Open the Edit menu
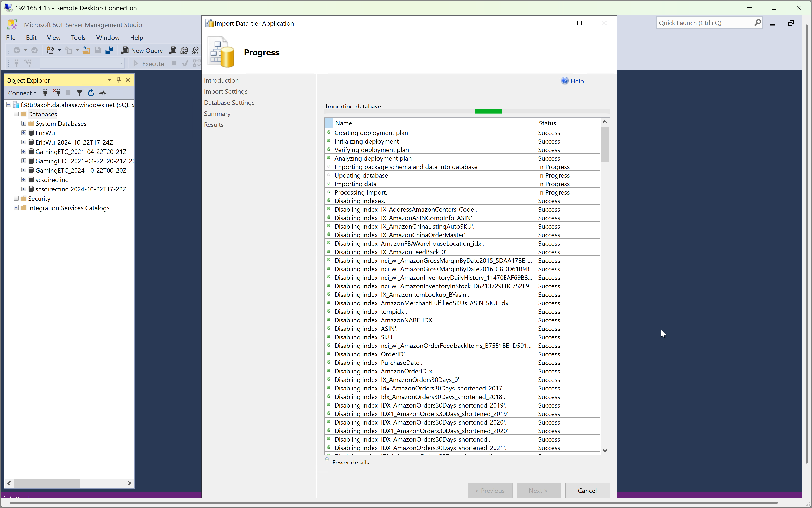 point(31,38)
